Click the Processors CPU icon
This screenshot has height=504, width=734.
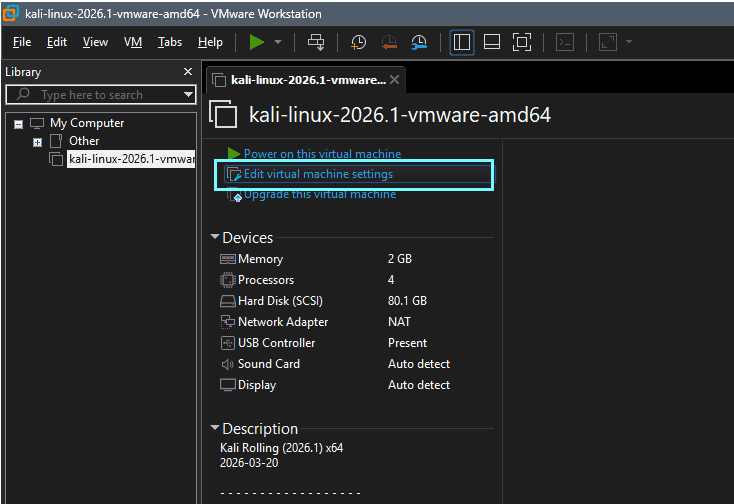[228, 280]
